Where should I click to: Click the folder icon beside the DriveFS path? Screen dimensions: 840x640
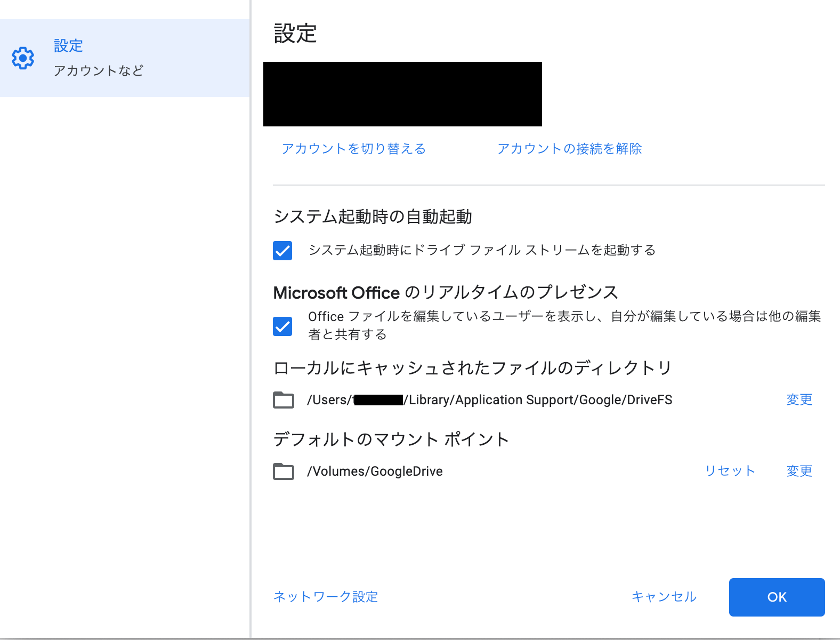(x=284, y=400)
